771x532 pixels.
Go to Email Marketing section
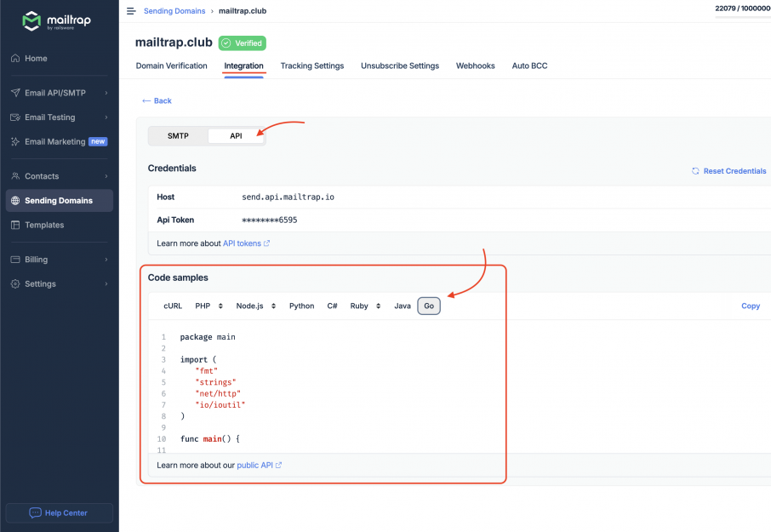tap(55, 141)
